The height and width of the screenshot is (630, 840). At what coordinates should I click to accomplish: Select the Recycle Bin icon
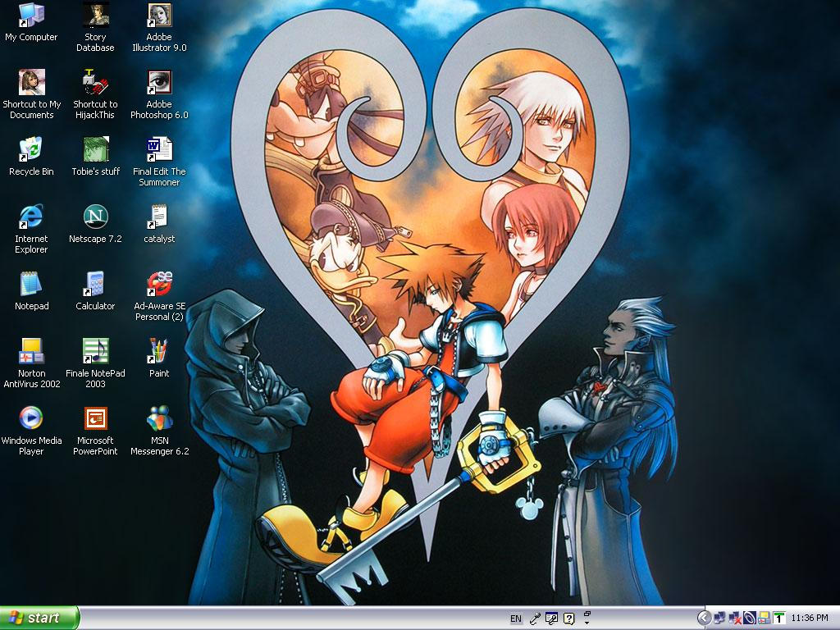[31, 157]
